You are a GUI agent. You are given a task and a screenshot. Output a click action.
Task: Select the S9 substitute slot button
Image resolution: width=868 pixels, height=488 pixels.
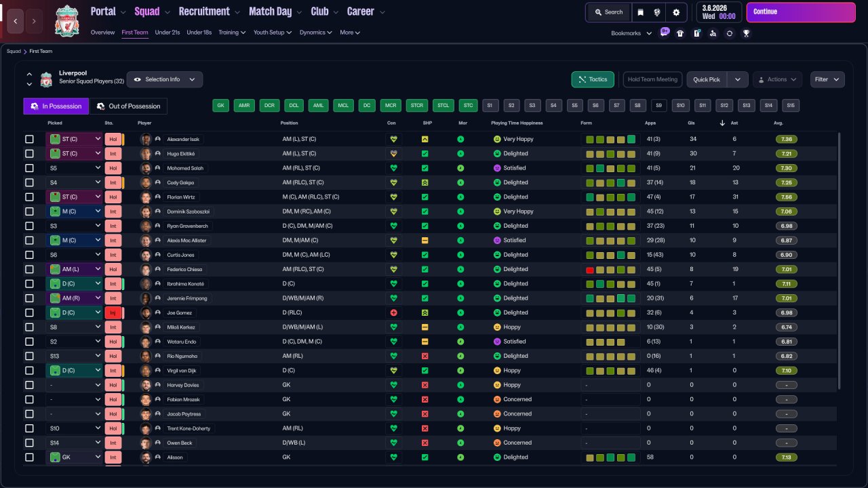click(x=658, y=106)
